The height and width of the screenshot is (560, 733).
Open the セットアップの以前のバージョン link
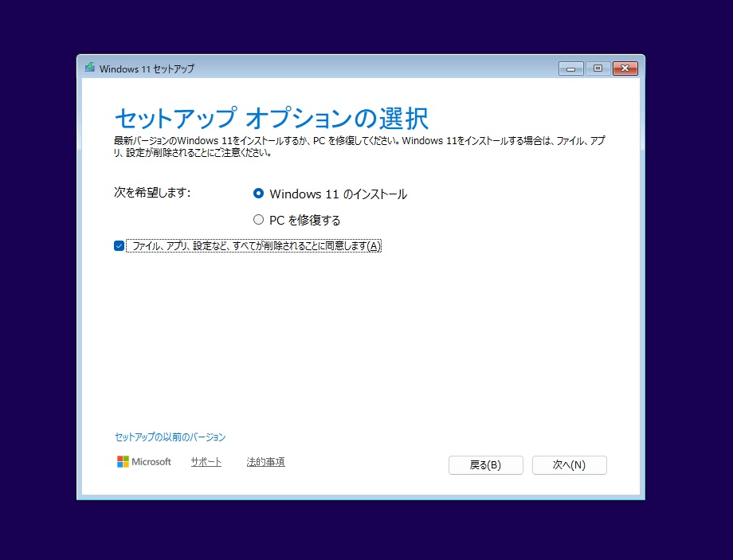[x=171, y=437]
